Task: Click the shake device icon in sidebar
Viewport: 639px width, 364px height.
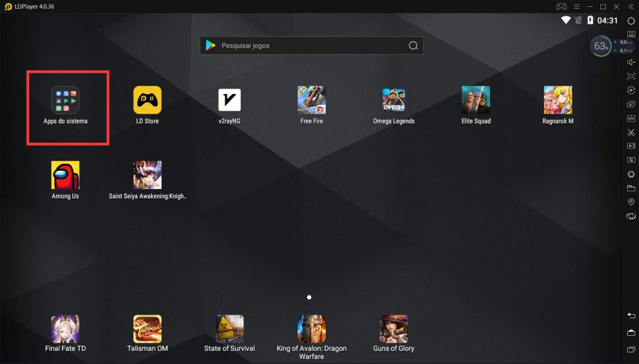Action: coord(631,216)
